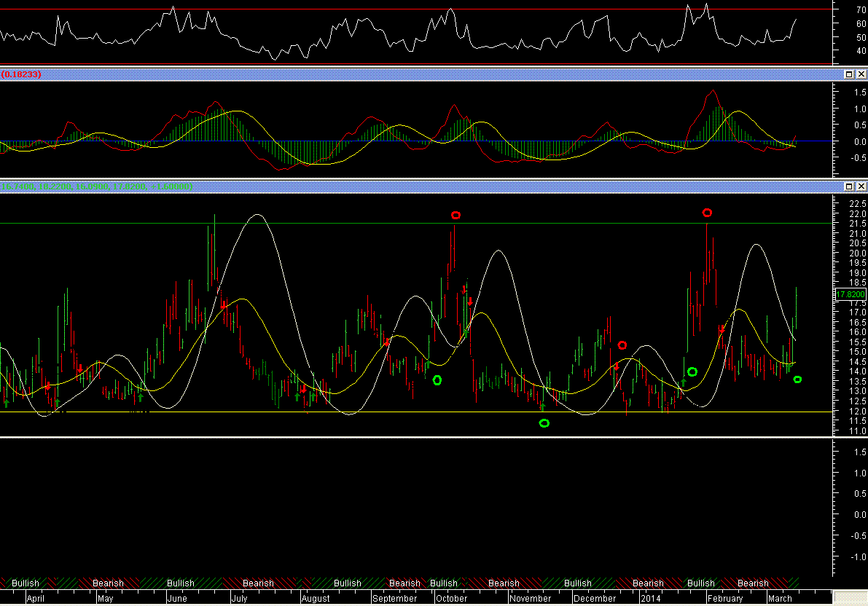Select the 17.8200 current price label

[851, 294]
